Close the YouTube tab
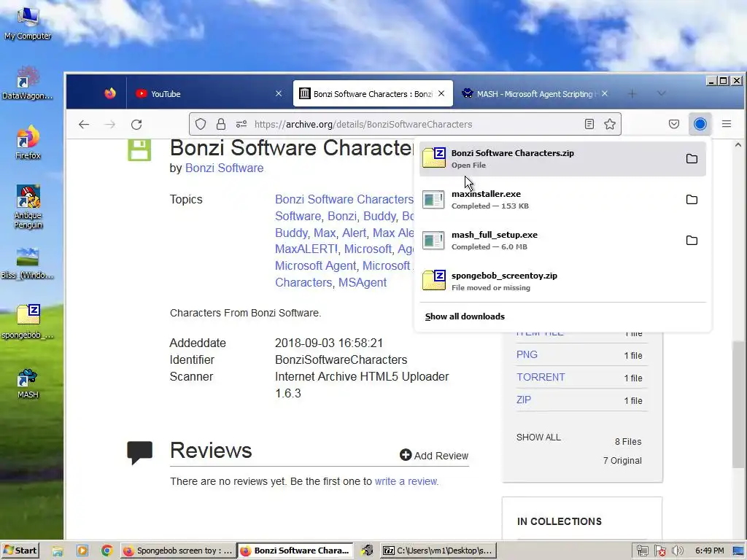747x560 pixels. (279, 94)
